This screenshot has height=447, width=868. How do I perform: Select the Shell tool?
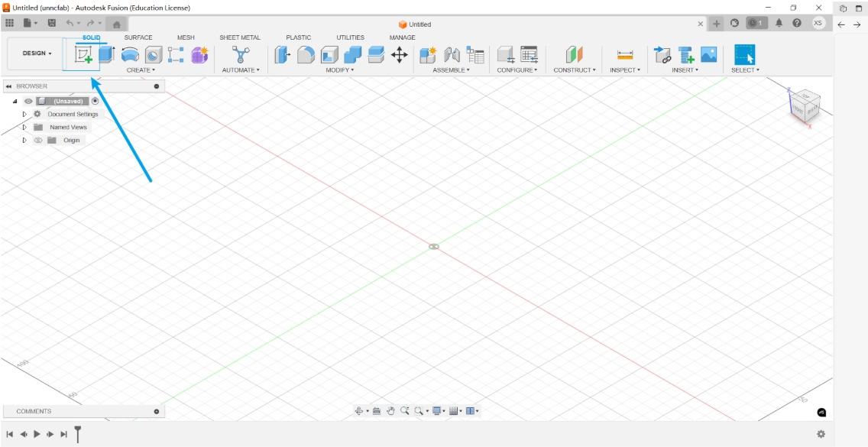(329, 55)
